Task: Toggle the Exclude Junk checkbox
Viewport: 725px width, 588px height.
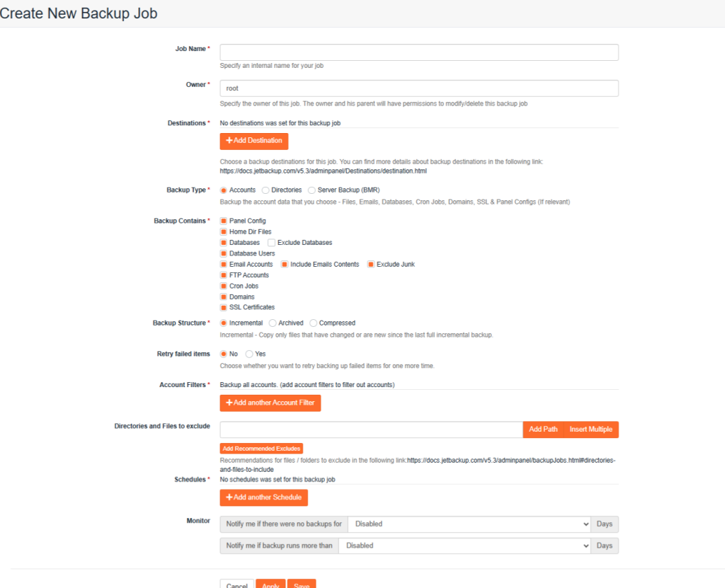Action: [371, 265]
